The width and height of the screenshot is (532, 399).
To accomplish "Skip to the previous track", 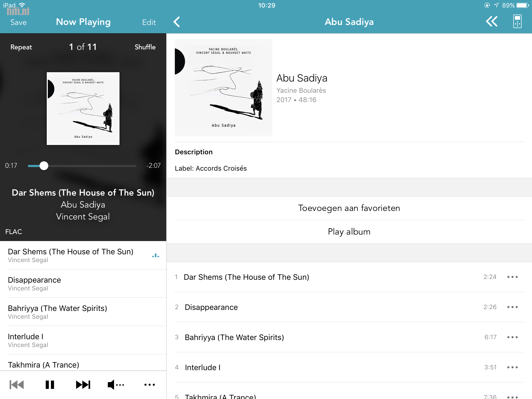I will (17, 385).
